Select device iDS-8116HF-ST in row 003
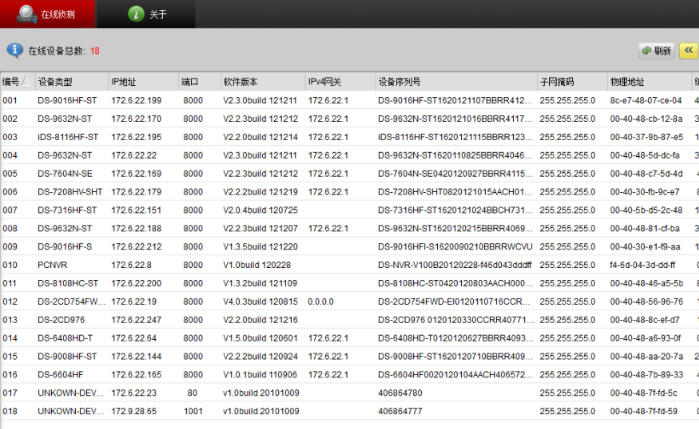699x429 pixels. pyautogui.click(x=68, y=137)
